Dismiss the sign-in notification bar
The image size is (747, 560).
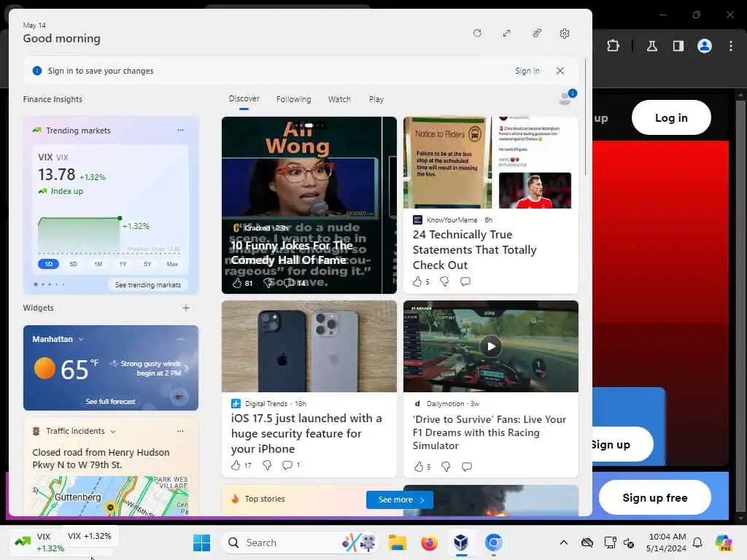pos(560,71)
